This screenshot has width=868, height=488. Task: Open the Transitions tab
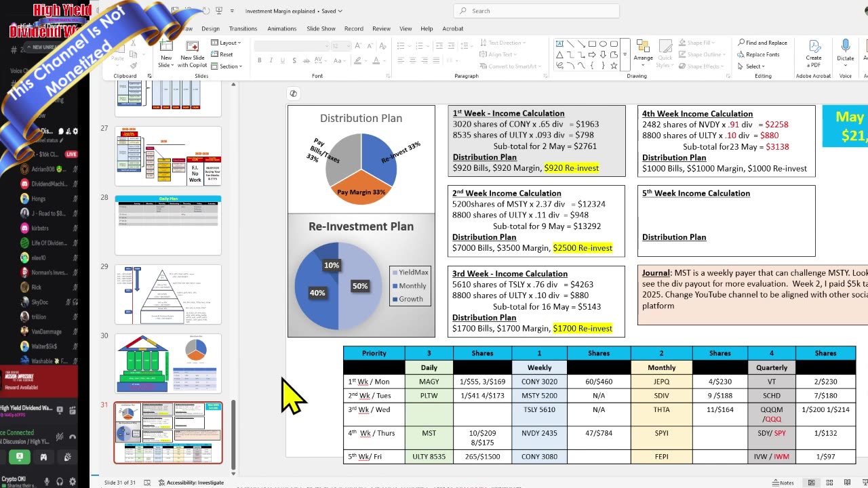(243, 28)
